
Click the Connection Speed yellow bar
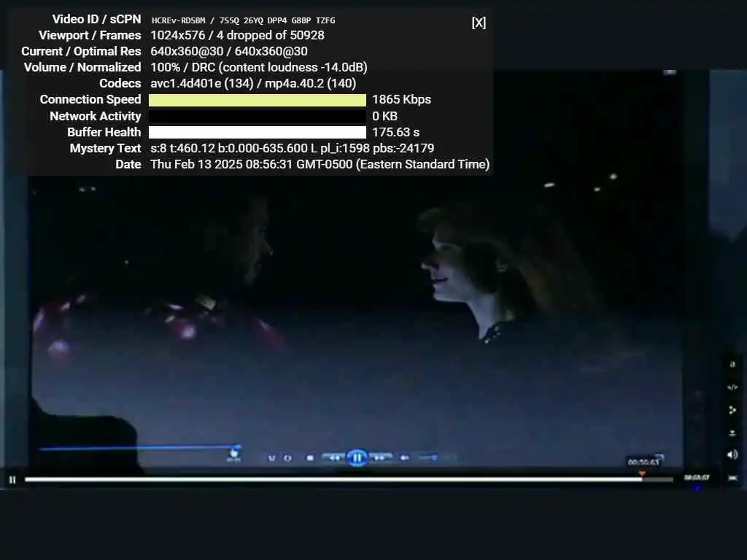pos(258,100)
